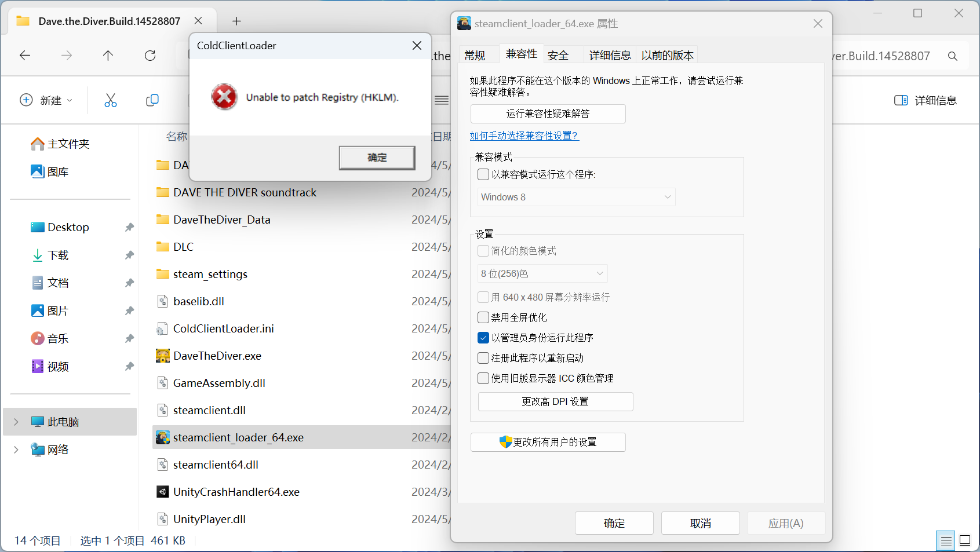Expand the 此电脑 tree node

(16, 422)
